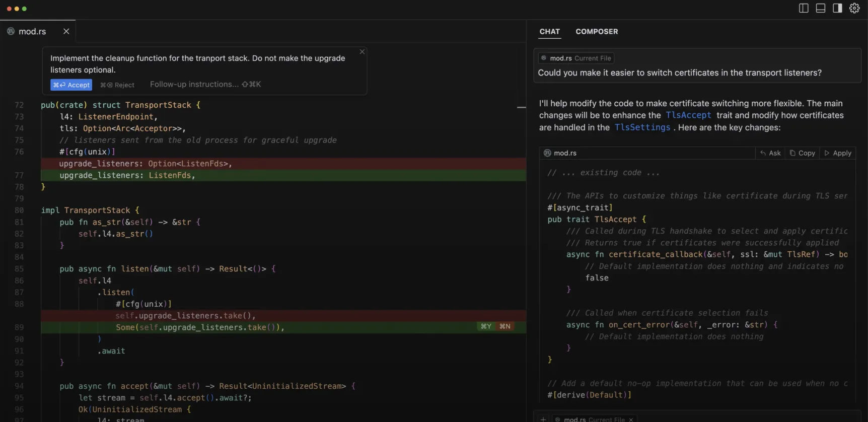Accept the proposed inline edit
Viewport: 868px width, 422px height.
[71, 85]
